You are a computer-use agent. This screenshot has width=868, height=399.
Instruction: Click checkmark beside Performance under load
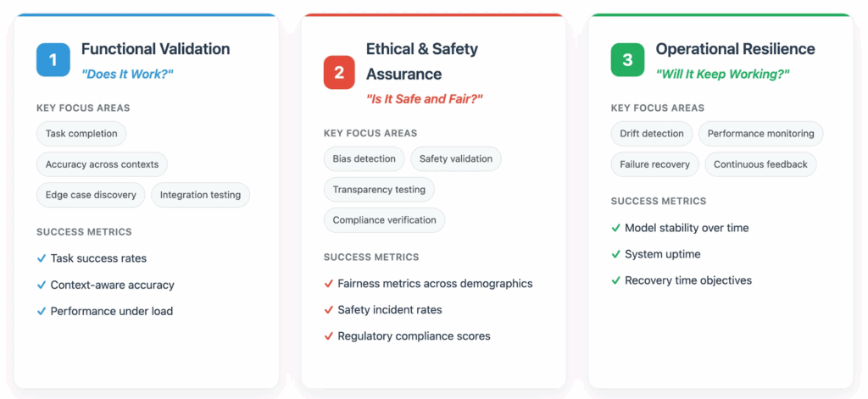(x=42, y=311)
